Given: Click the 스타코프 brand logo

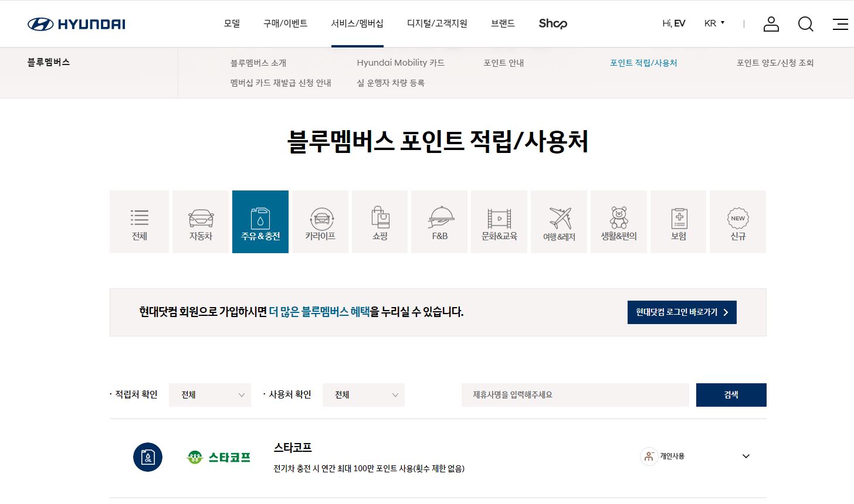Looking at the screenshot, I should 218,457.
